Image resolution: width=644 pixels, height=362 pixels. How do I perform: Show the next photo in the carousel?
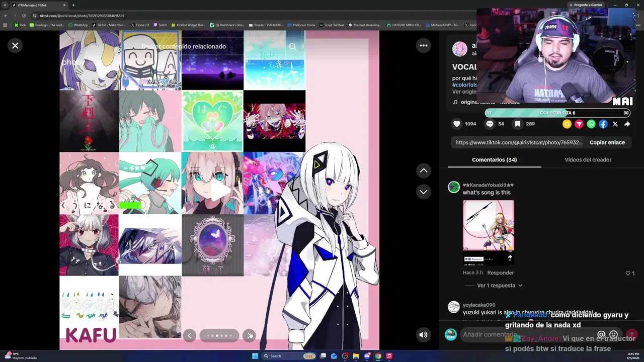(x=249, y=335)
